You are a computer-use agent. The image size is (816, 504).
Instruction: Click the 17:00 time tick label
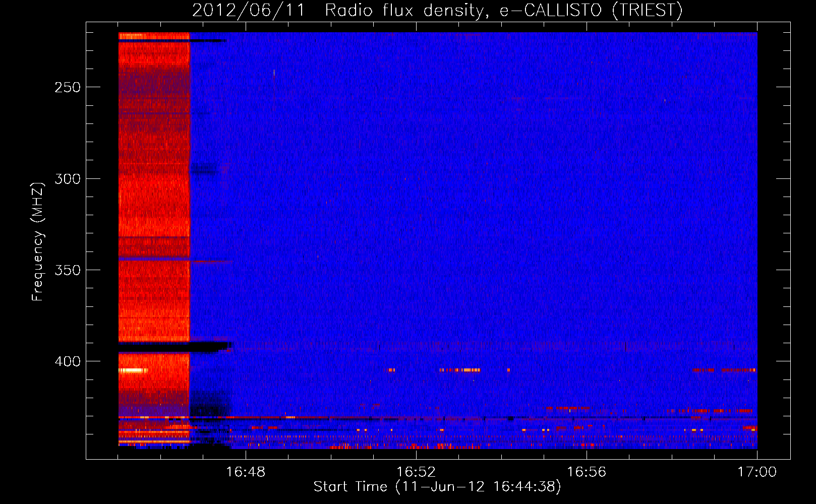click(757, 472)
